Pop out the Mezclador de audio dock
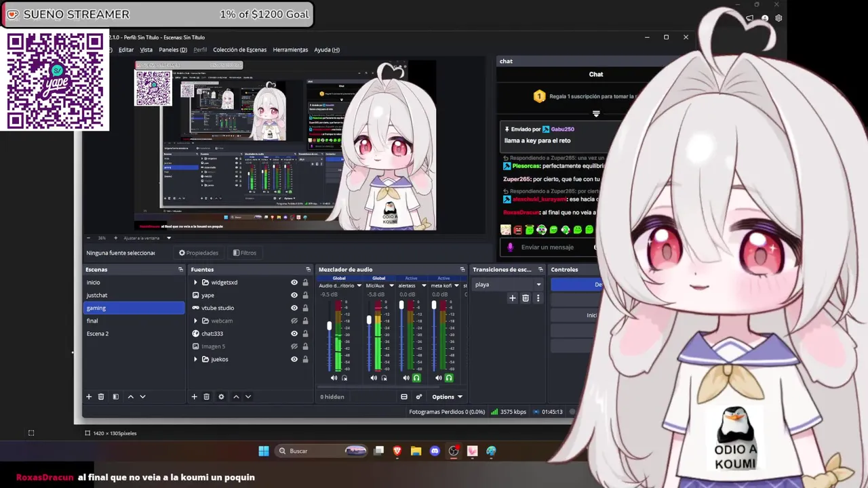868x488 pixels. click(x=462, y=270)
